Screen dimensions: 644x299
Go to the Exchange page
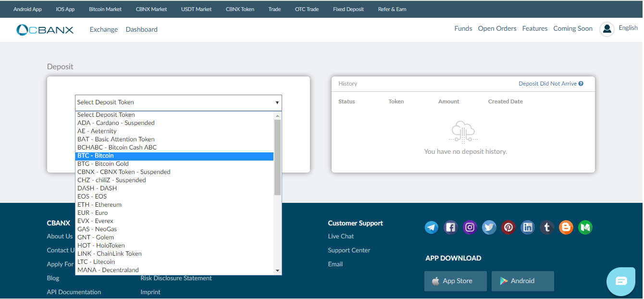[x=104, y=30]
